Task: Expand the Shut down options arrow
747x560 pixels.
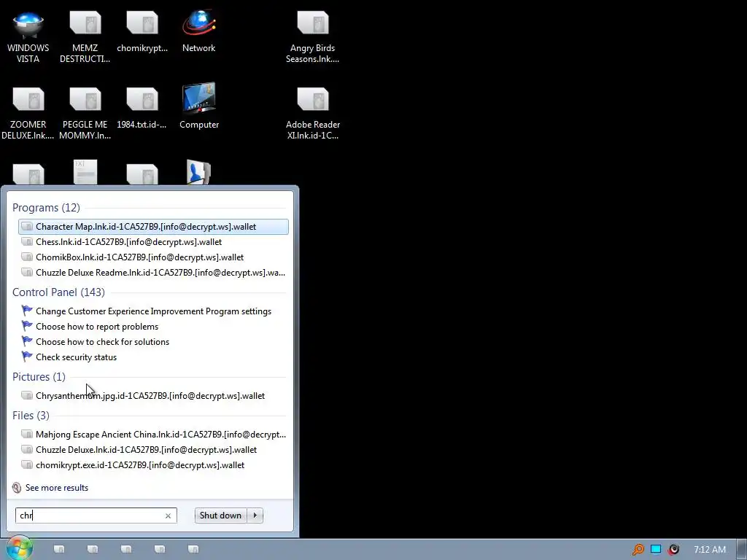Action: click(255, 516)
